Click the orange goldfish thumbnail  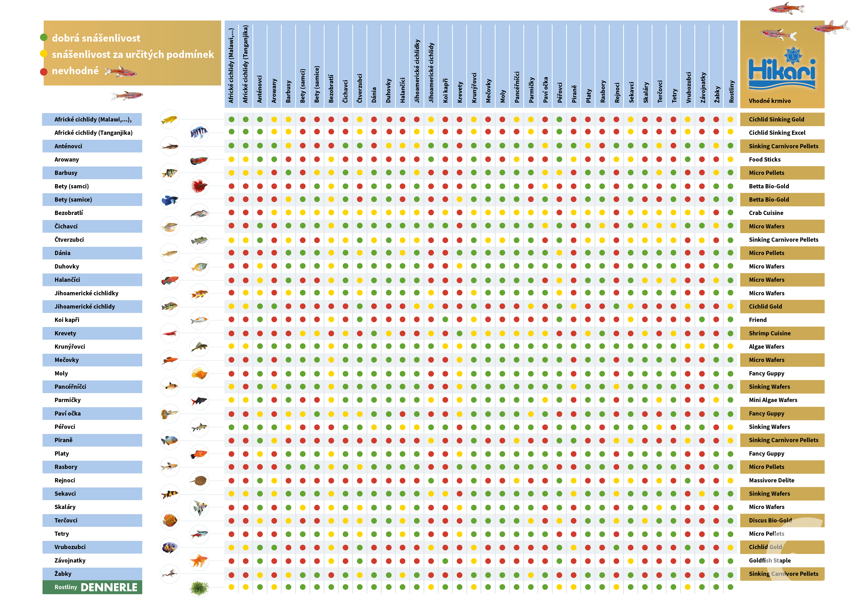click(199, 560)
